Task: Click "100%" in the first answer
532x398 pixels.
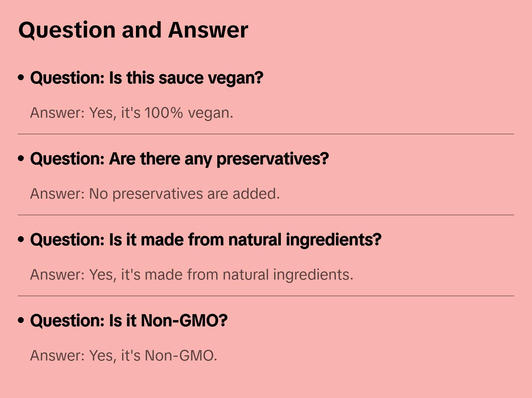Action: pos(163,113)
